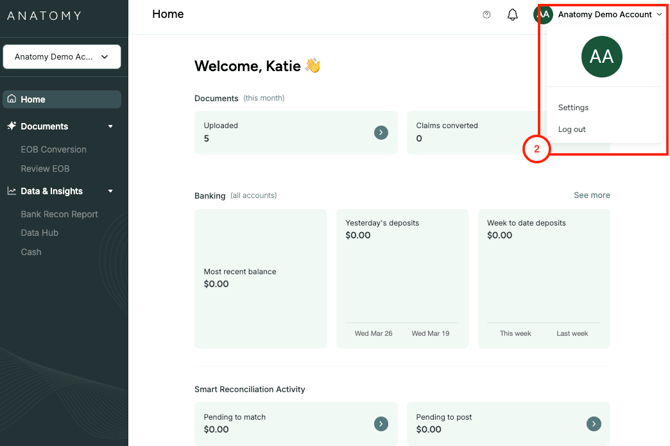This screenshot has height=446, width=670.
Task: Click the Data & Insights chart icon
Action: tap(12, 191)
